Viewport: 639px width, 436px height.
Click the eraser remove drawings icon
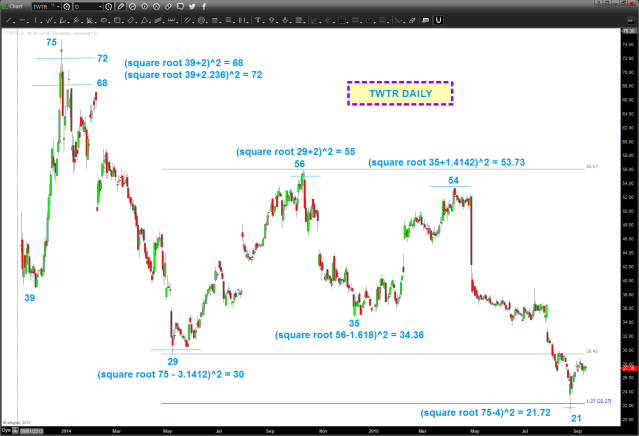(412, 20)
